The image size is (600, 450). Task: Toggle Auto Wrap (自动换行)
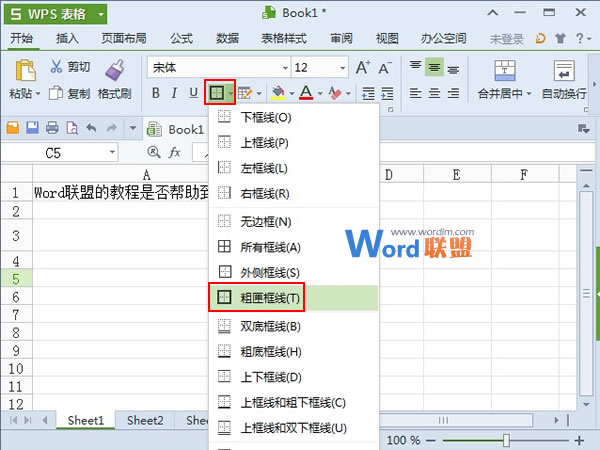564,80
